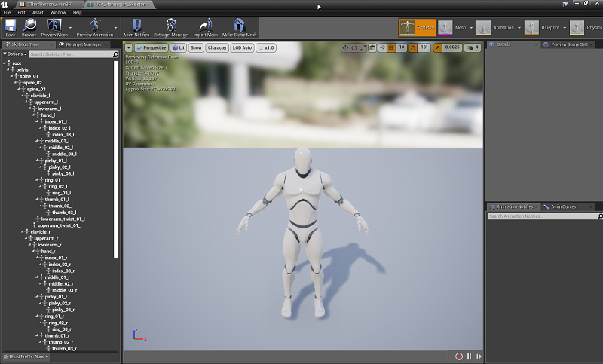Click the Lit view mode button
The image size is (603, 364).
coord(179,48)
